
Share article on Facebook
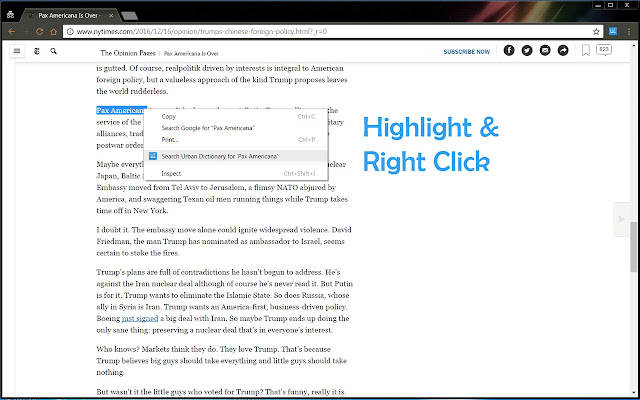pos(509,50)
